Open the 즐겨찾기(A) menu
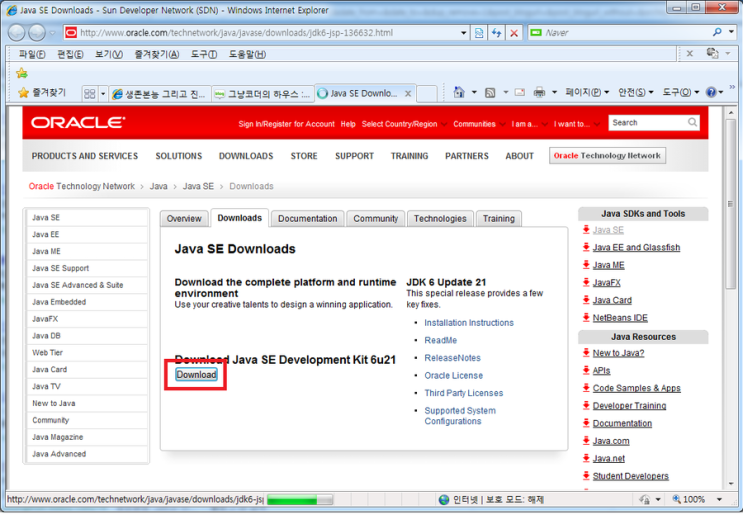743x515 pixels. coord(157,54)
